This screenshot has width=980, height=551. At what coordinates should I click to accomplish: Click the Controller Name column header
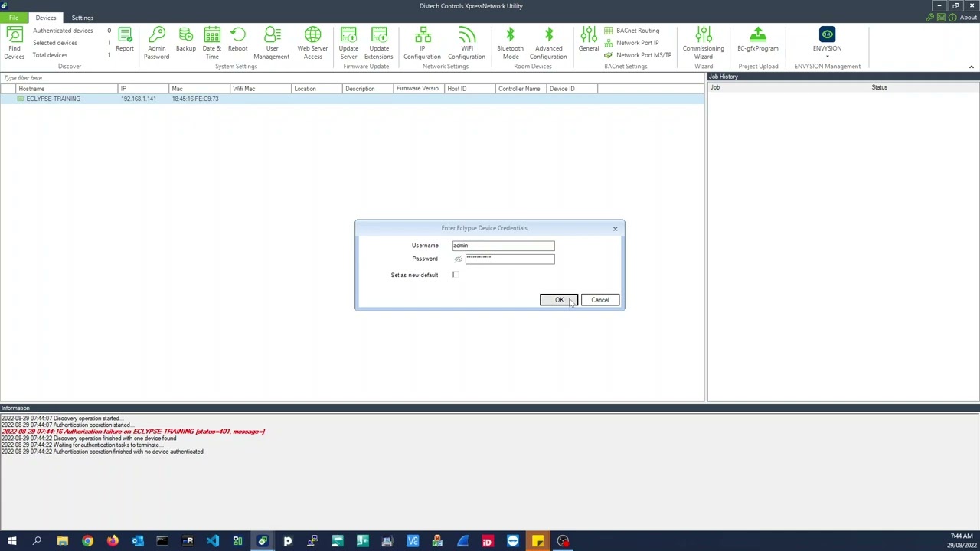point(521,89)
